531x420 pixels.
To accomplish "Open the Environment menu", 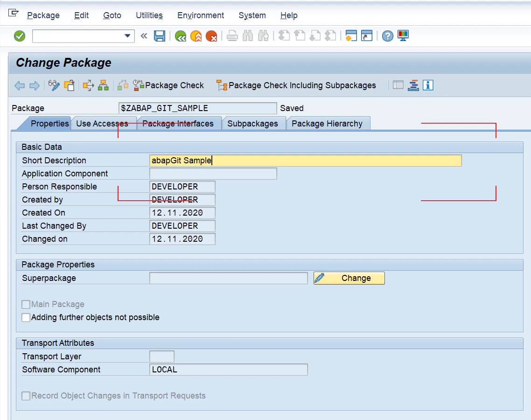I will pyautogui.click(x=201, y=15).
